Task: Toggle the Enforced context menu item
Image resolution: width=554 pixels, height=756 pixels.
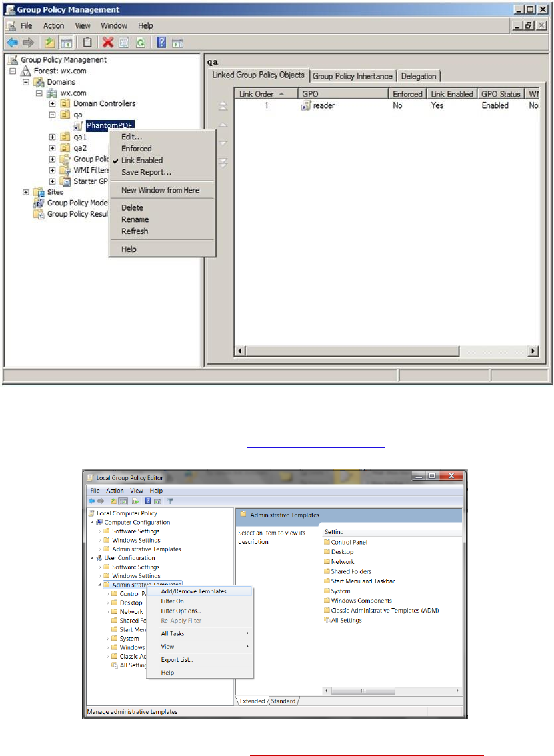Action: click(162, 149)
